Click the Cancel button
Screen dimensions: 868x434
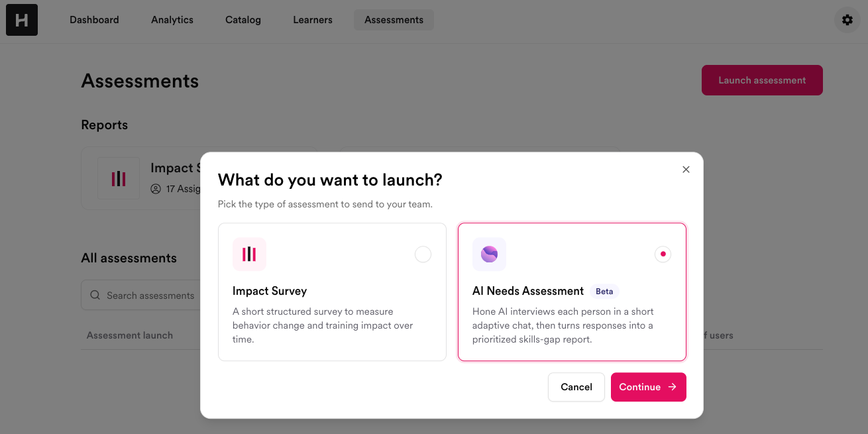coord(576,387)
